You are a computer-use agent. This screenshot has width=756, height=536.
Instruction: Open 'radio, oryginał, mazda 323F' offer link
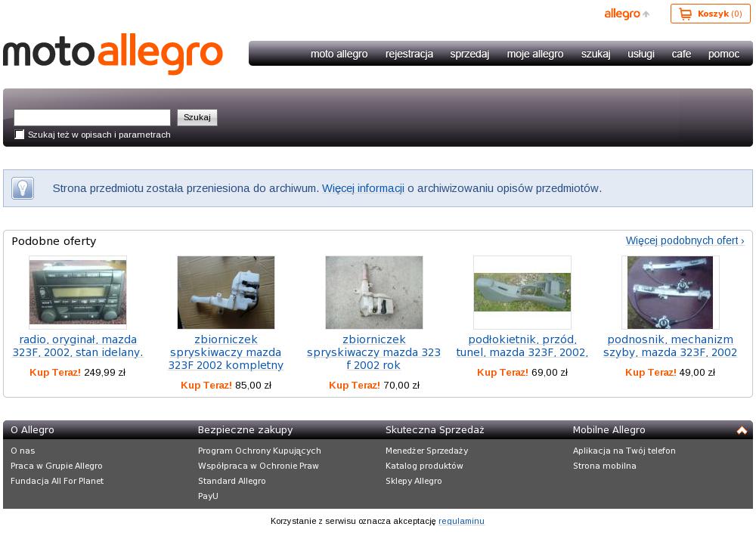(78, 346)
